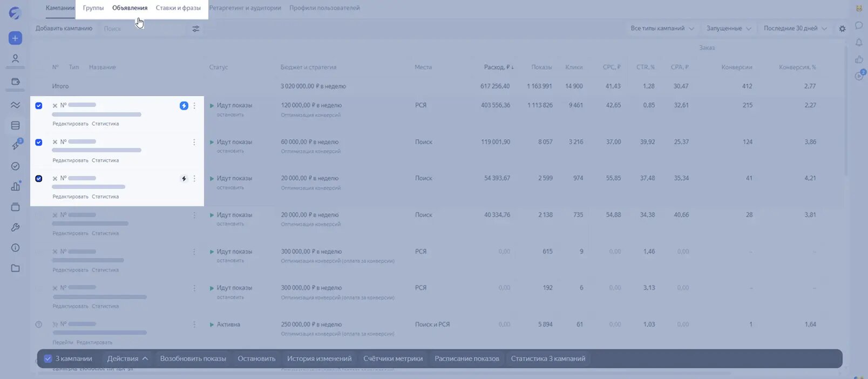This screenshot has width=868, height=379.
Task: Click blue lightning icon in 120 000 ₽ campaign row
Action: click(x=184, y=106)
